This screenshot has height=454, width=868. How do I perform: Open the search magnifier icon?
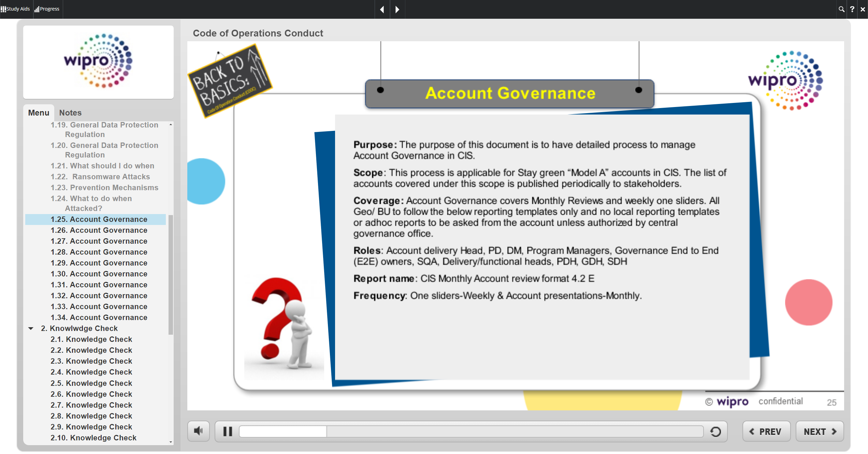841,9
